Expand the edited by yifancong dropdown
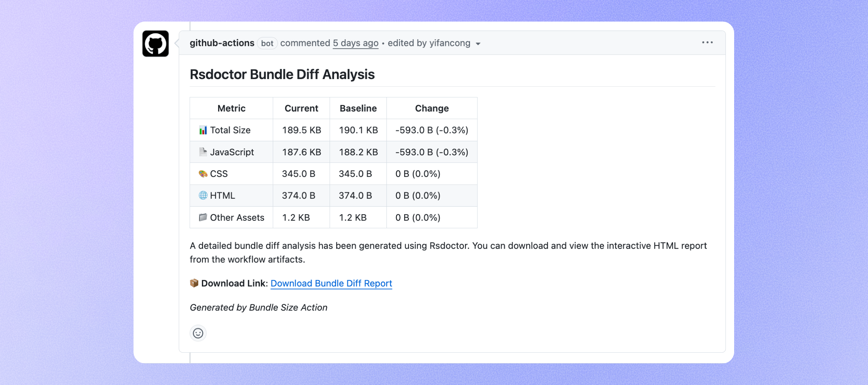This screenshot has height=385, width=868. point(478,43)
